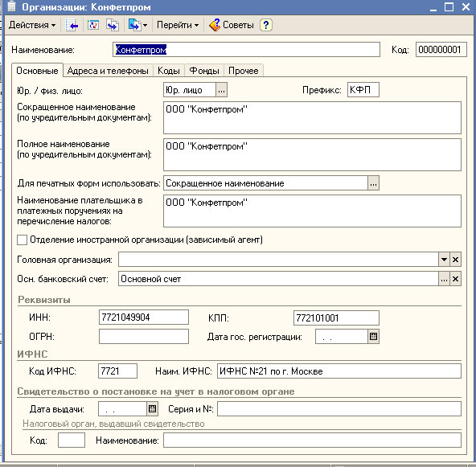Viewport: 476px width, 467px height.
Task: Click the Головная организация field
Action: point(278,260)
